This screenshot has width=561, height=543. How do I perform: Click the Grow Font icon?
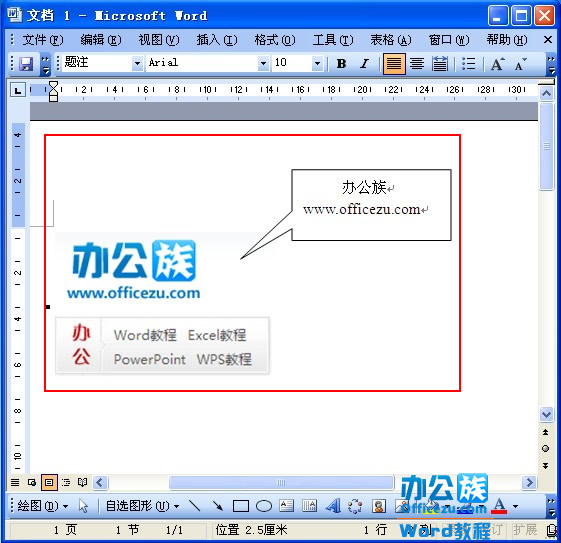coord(497,64)
